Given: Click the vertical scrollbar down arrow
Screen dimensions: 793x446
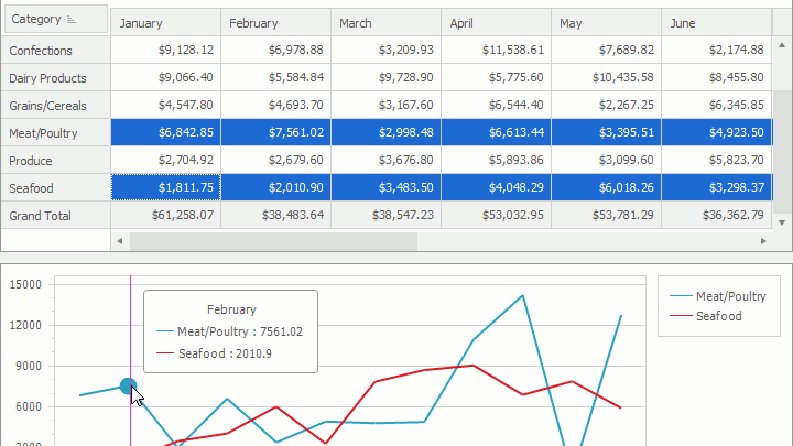Looking at the screenshot, I should tap(782, 222).
